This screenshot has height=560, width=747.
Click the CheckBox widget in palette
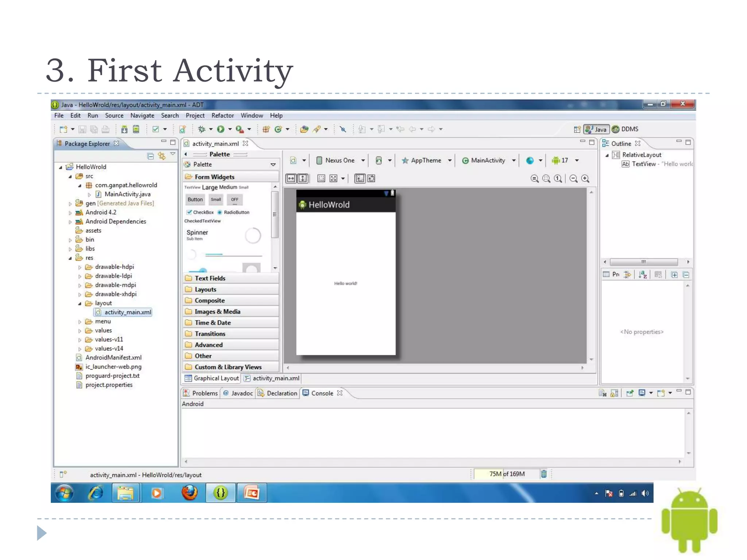(200, 212)
